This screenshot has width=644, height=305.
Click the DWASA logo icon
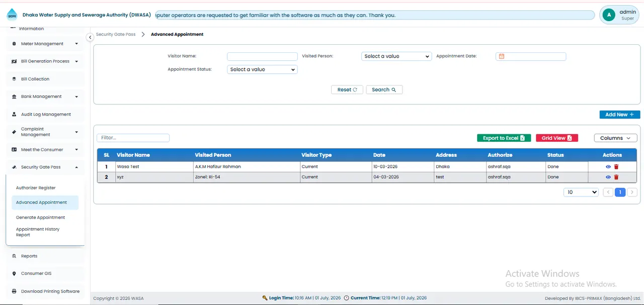[12, 15]
